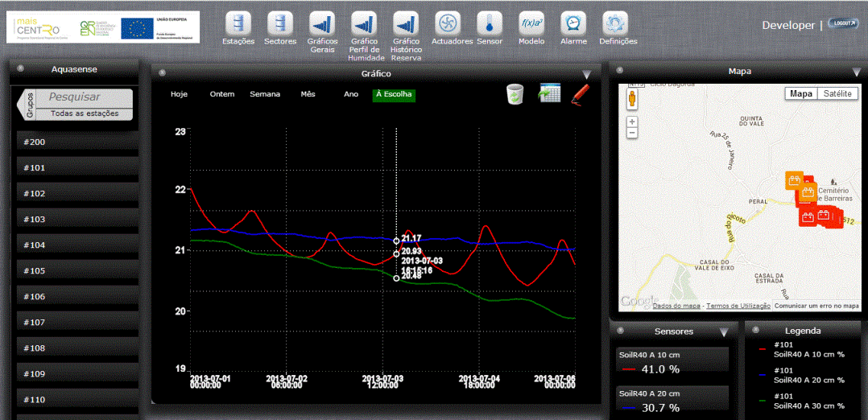868x420 pixels.
Task: Expand the Sensores panel arrow
Action: click(x=724, y=332)
